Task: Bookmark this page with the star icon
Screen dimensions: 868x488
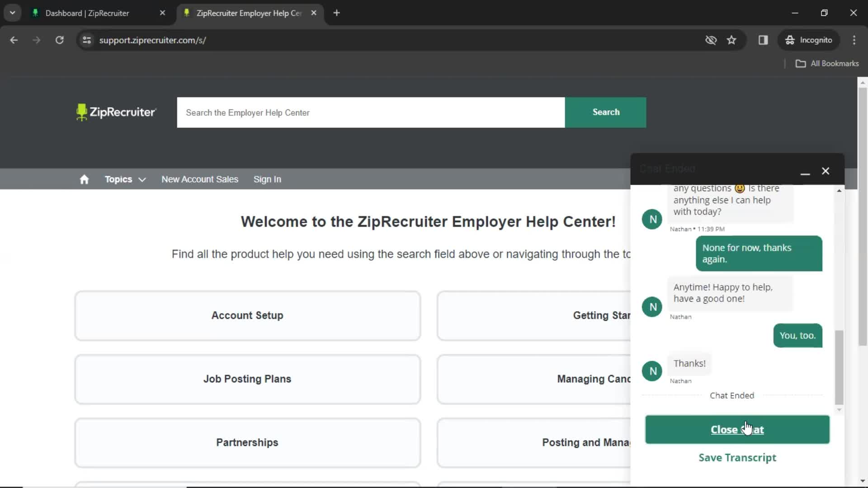Action: pyautogui.click(x=731, y=40)
